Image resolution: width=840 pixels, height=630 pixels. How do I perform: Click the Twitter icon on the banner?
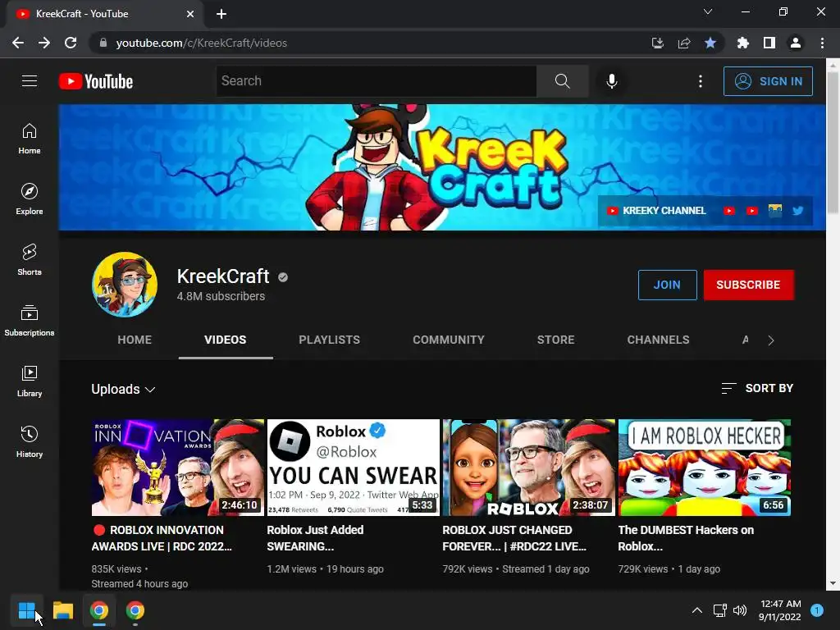coord(797,211)
